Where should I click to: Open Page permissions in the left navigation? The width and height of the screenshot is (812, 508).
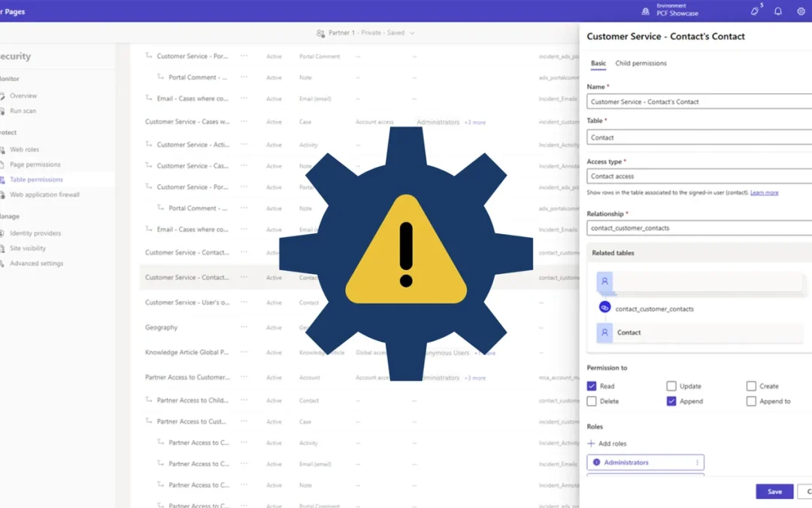(x=35, y=164)
